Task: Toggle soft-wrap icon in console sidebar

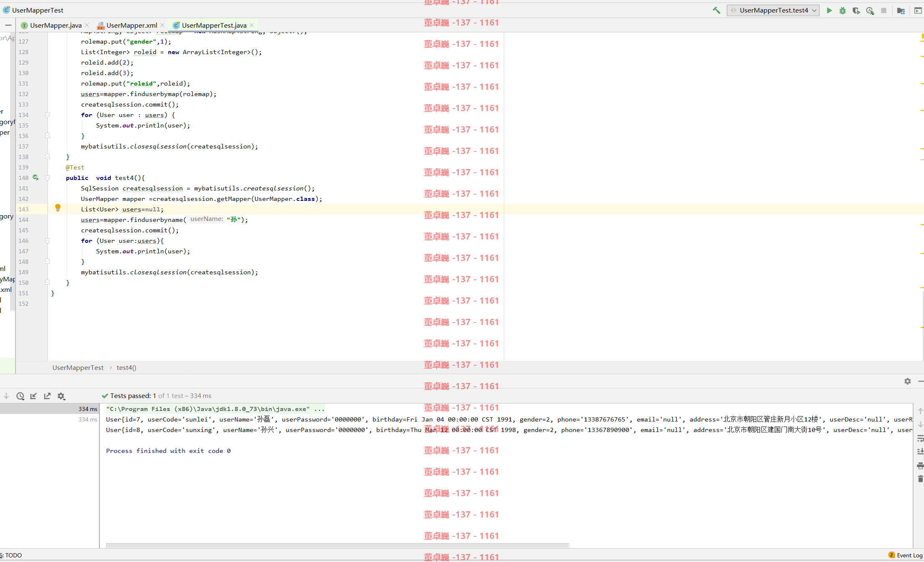Action: point(920,438)
